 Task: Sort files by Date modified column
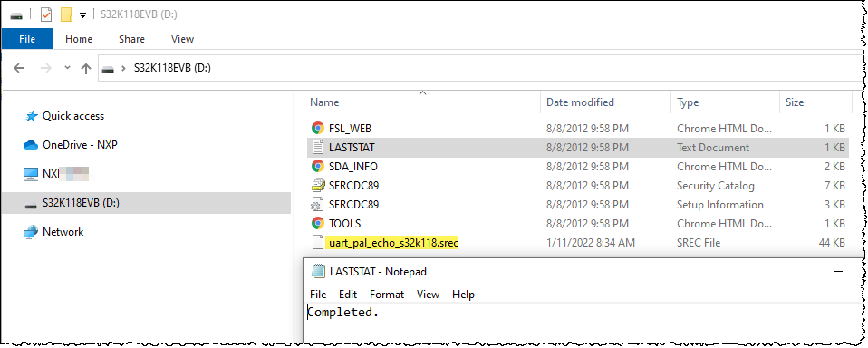pyautogui.click(x=580, y=102)
